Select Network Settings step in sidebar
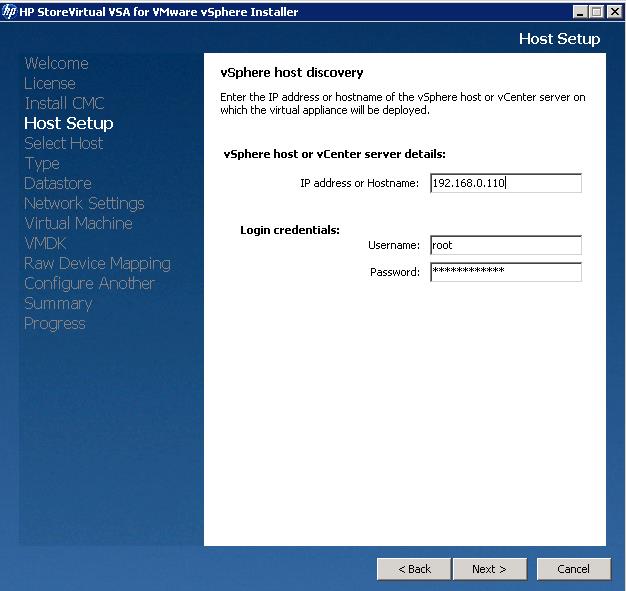This screenshot has height=591, width=626. tap(84, 204)
